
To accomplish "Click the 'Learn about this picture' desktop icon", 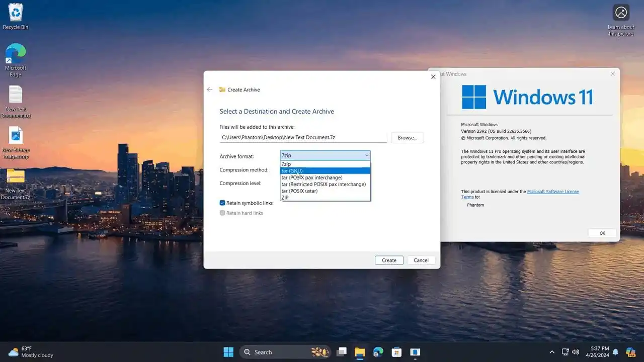I will click(x=621, y=20).
